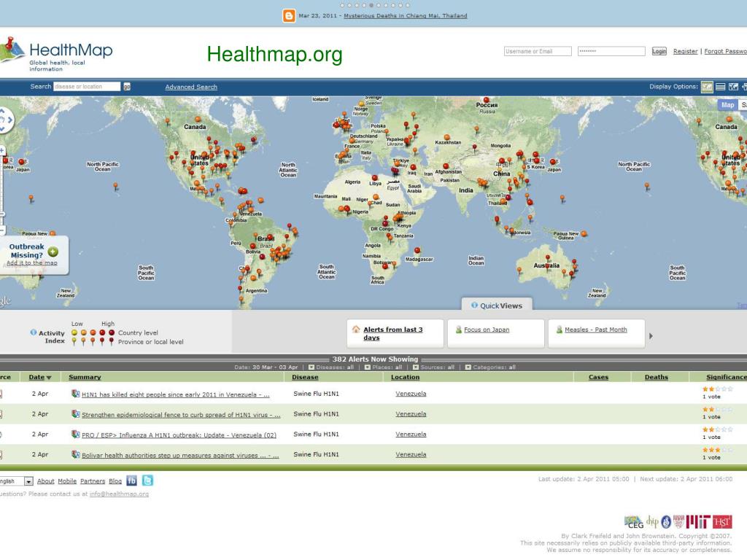Click the disease or location search field

(87, 87)
